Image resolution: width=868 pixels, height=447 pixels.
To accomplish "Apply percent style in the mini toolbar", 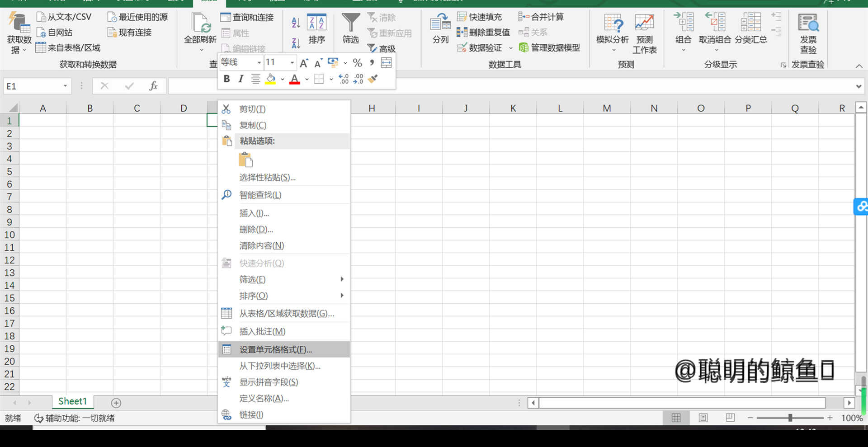I will click(x=357, y=63).
